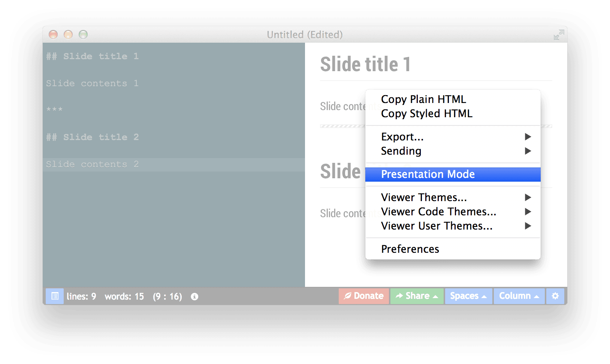The image size is (610, 364).
Task: Click the '## Slide title 1' line in editor
Action: tap(93, 57)
